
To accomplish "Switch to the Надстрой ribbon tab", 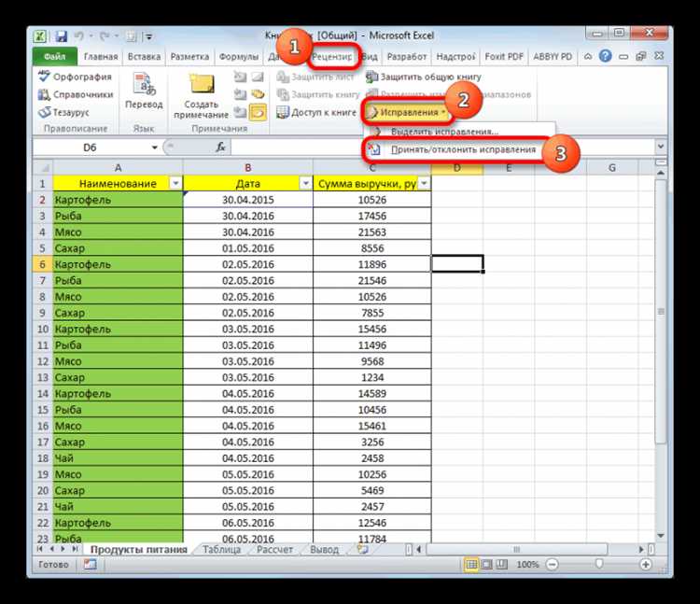I will [455, 57].
